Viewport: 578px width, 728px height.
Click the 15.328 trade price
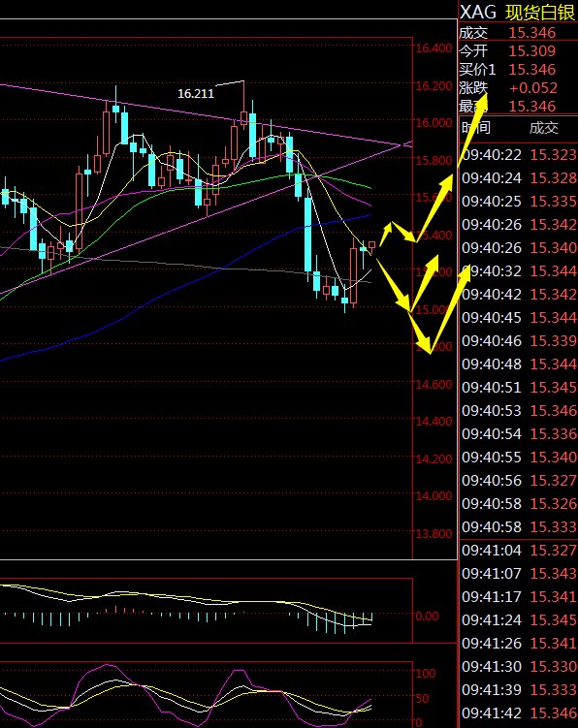554,177
